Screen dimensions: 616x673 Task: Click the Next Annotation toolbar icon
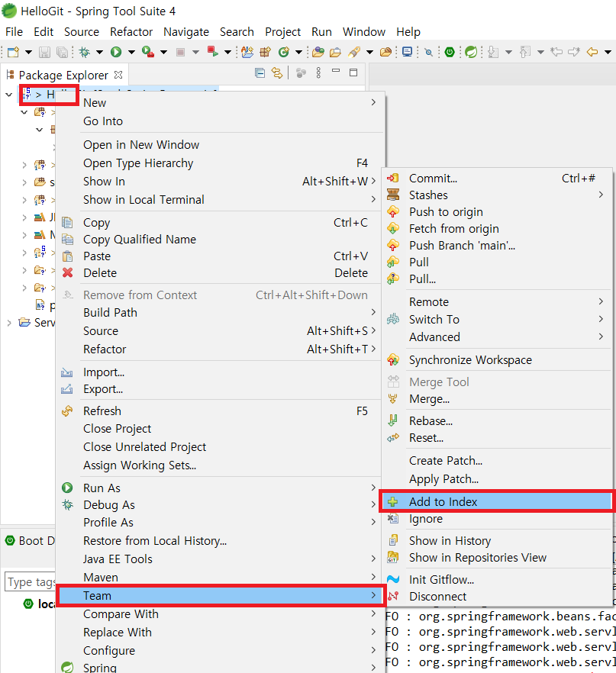(494, 52)
